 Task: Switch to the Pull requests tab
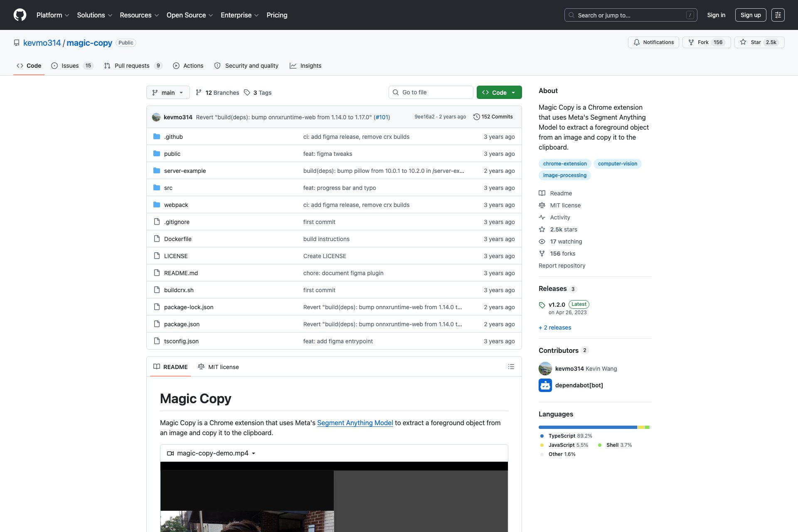pos(132,66)
